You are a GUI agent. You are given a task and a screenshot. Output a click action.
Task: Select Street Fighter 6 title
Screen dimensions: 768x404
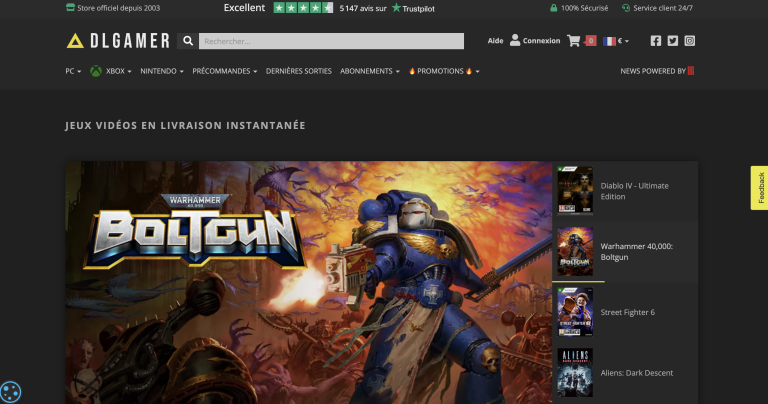627,312
